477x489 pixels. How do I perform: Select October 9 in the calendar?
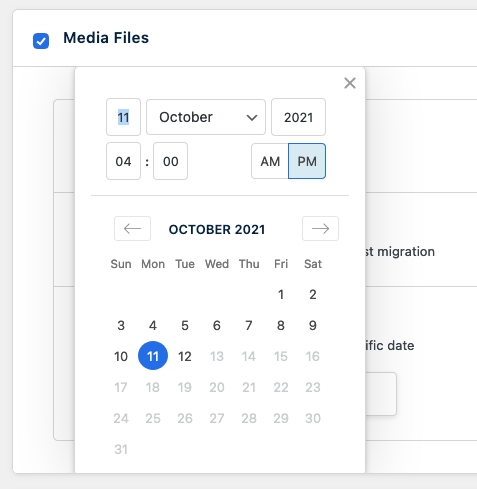313,325
